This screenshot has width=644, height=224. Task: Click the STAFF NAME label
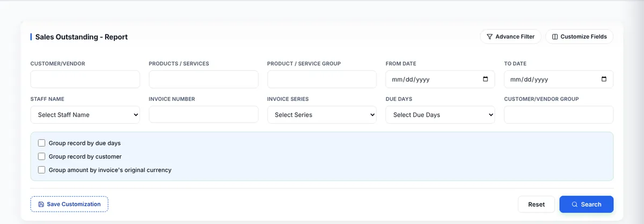pyautogui.click(x=48, y=99)
